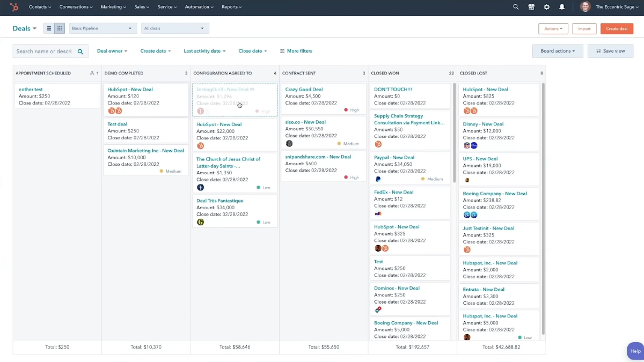644x362 pixels.
Task: Click the icons on HubSpot $120 deal card
Action: (x=115, y=111)
